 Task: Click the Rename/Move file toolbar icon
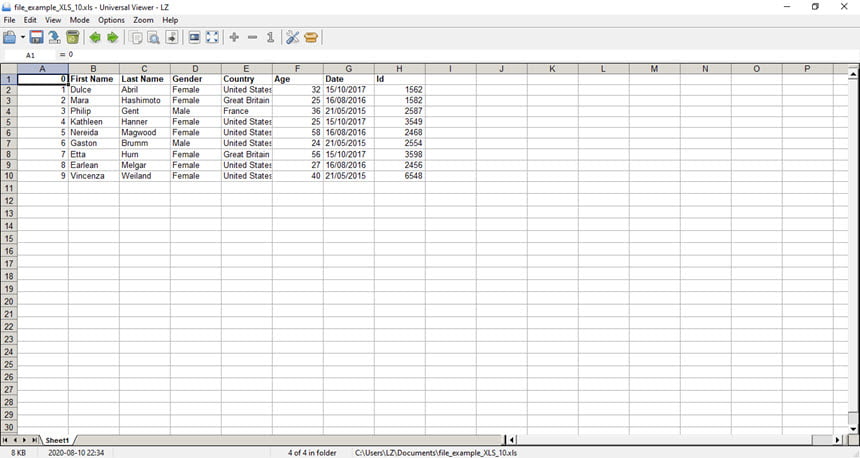click(54, 37)
